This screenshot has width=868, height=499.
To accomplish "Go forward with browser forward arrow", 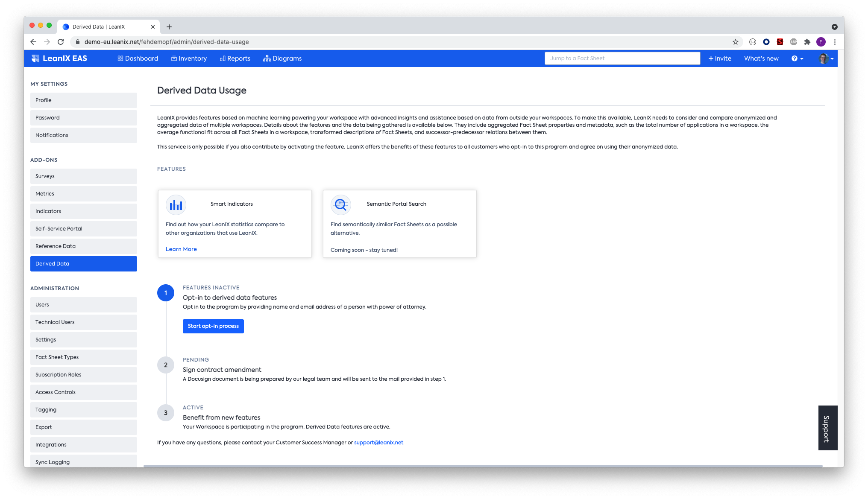I will [x=47, y=42].
